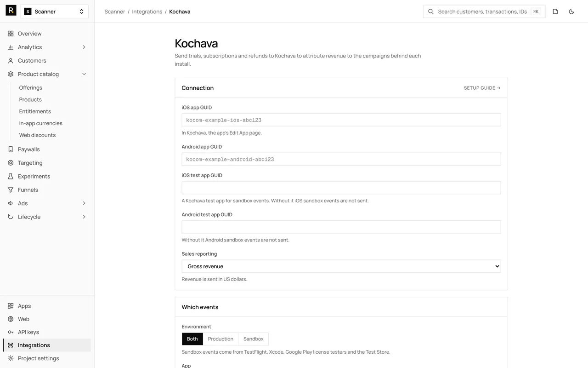Select the Sandbox environment option

coord(254,339)
